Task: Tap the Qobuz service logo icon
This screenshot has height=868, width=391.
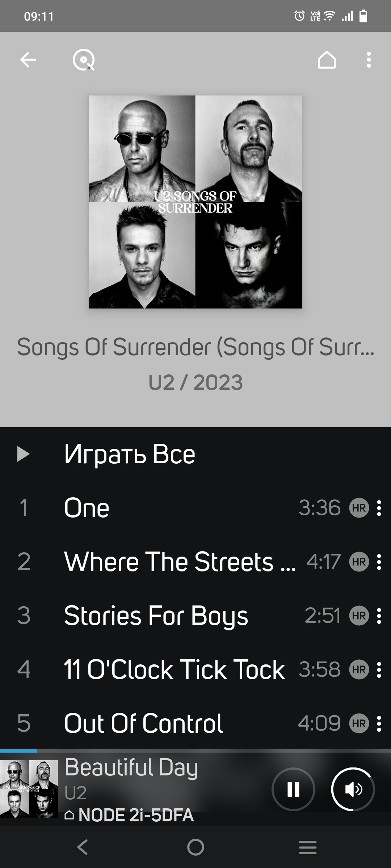Action: [84, 60]
